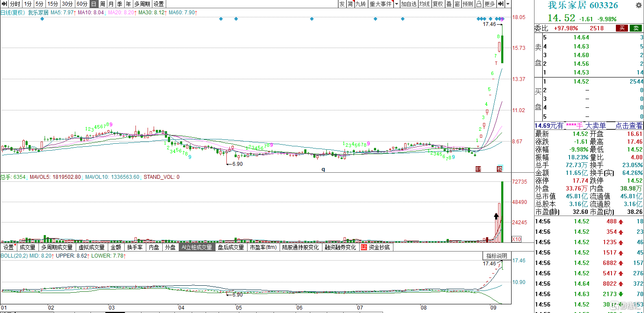Click the tall green volume bar

click(x=502, y=212)
